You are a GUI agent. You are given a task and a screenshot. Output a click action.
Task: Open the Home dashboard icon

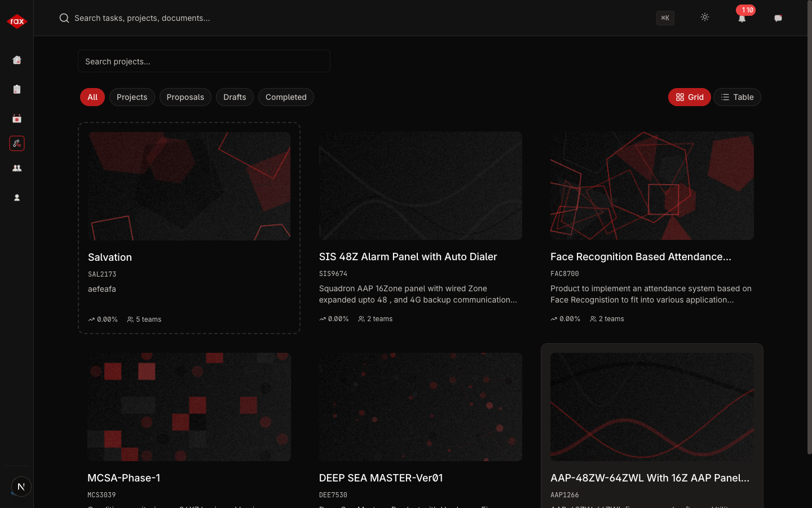pos(17,60)
